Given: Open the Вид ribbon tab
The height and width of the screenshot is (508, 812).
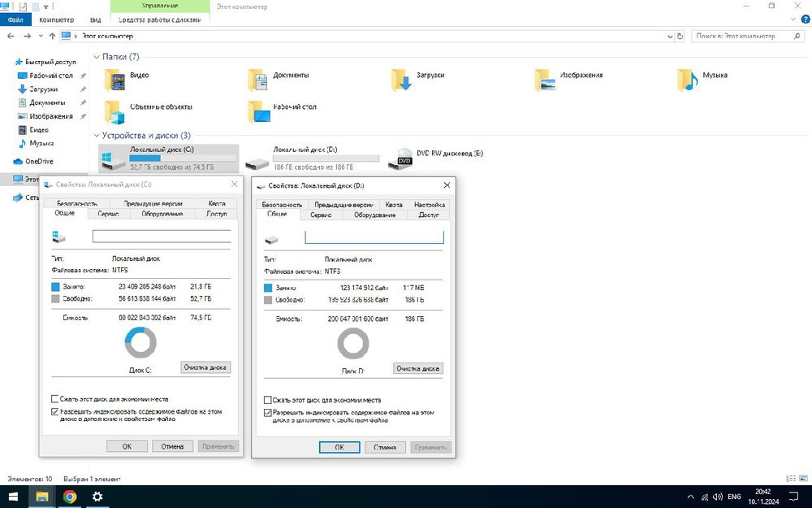Looking at the screenshot, I should (x=95, y=20).
